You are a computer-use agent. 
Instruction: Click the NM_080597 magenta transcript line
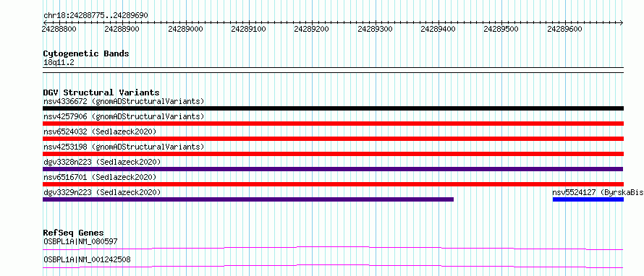coord(333,248)
